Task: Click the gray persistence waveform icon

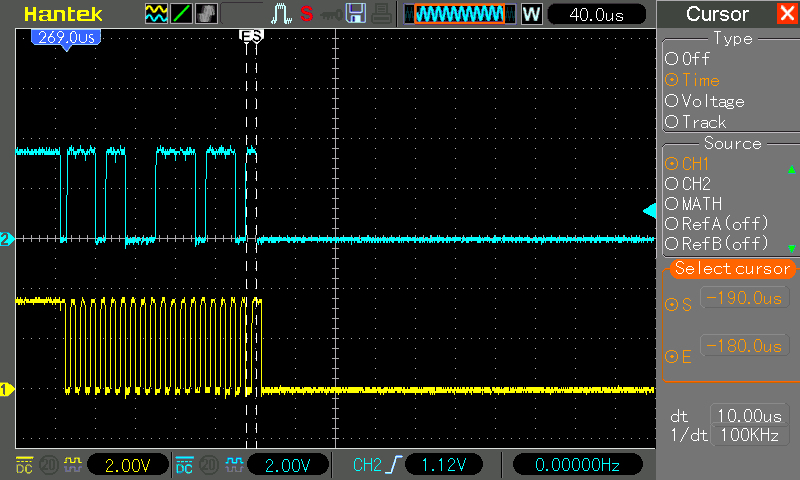Action: (x=206, y=14)
